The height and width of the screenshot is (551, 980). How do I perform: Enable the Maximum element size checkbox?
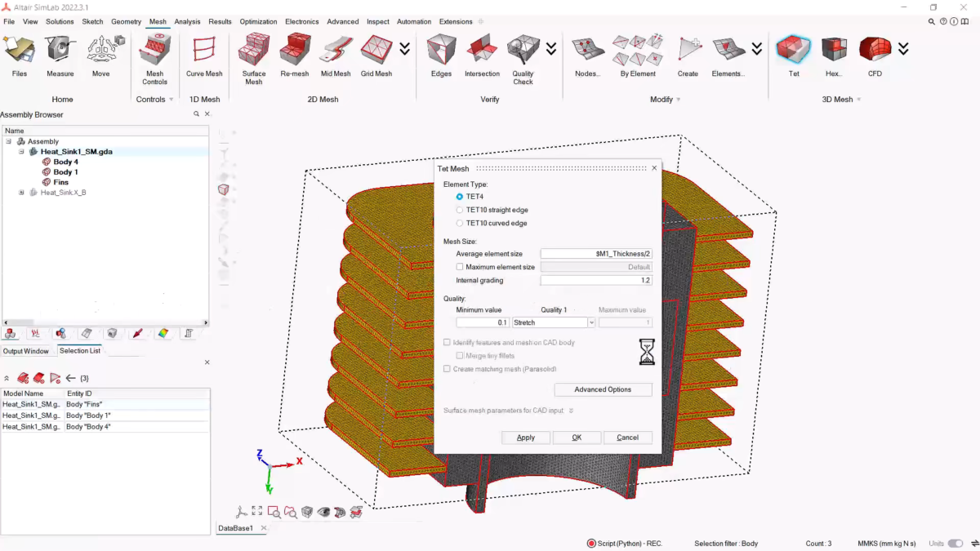tap(460, 267)
